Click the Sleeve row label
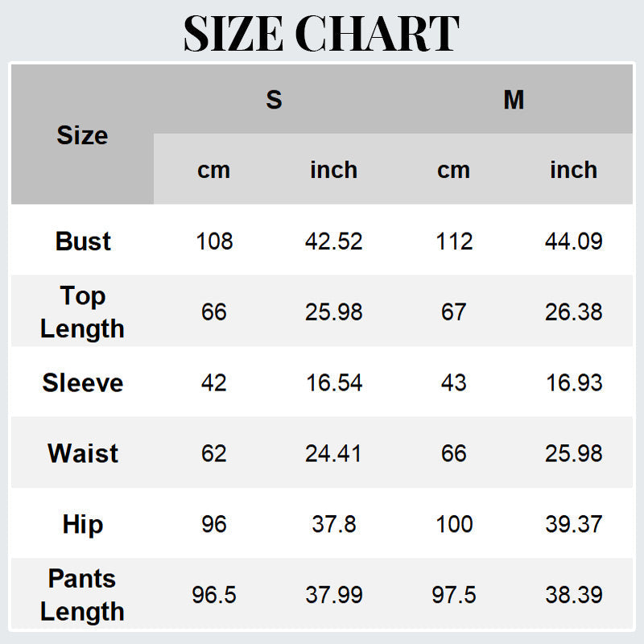644x644 pixels. click(83, 382)
